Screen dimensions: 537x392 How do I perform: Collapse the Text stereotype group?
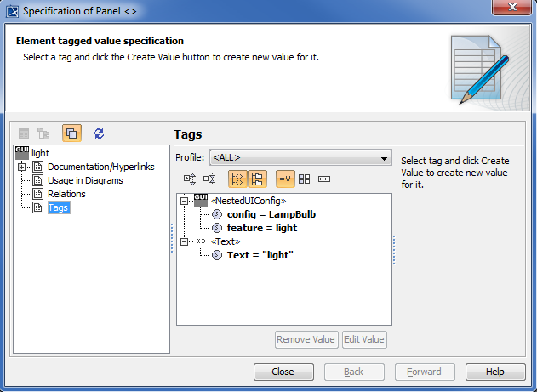[183, 241]
